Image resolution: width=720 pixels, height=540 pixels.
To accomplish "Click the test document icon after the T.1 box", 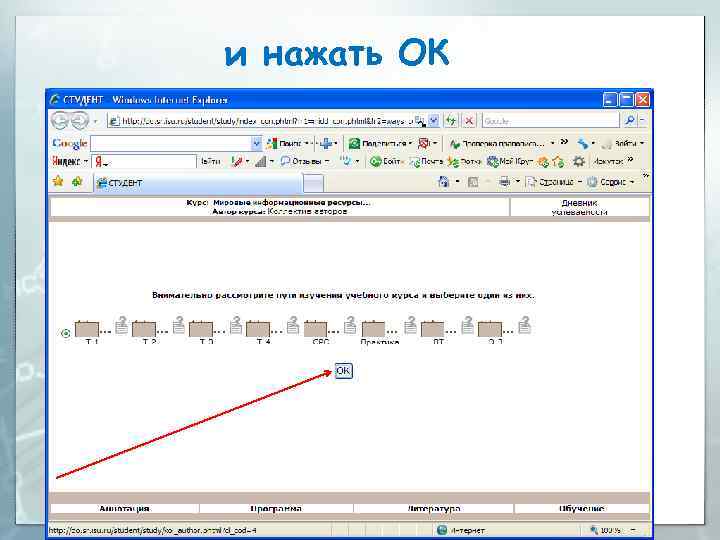I will point(121,325).
